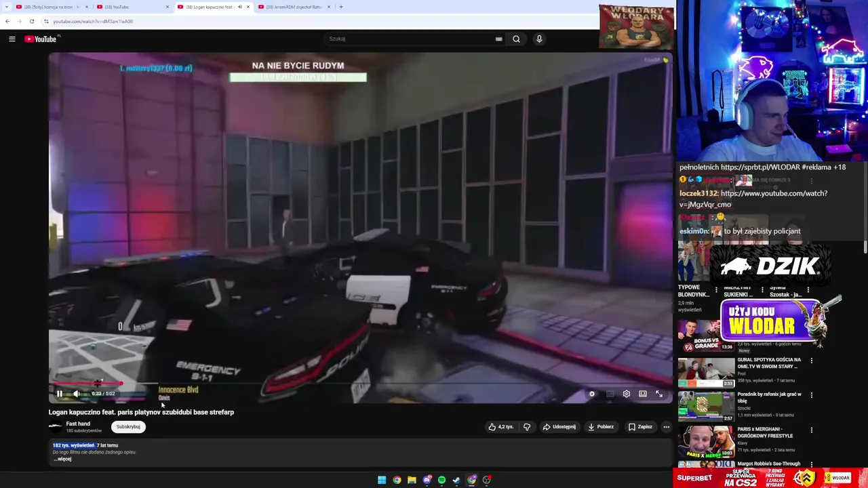Pause the playing video
This screenshot has width=868, height=488.
click(59, 394)
